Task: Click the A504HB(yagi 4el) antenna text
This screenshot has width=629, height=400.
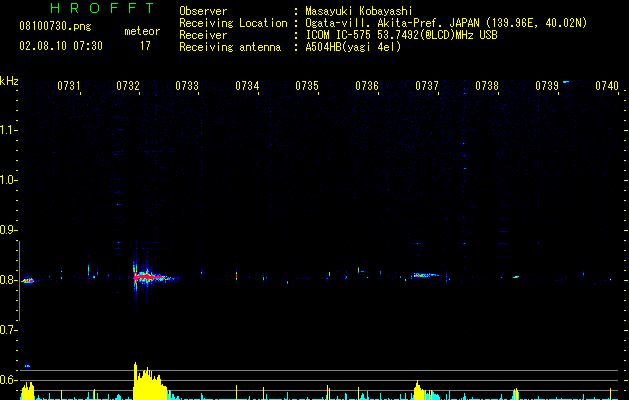Action: 353,47
